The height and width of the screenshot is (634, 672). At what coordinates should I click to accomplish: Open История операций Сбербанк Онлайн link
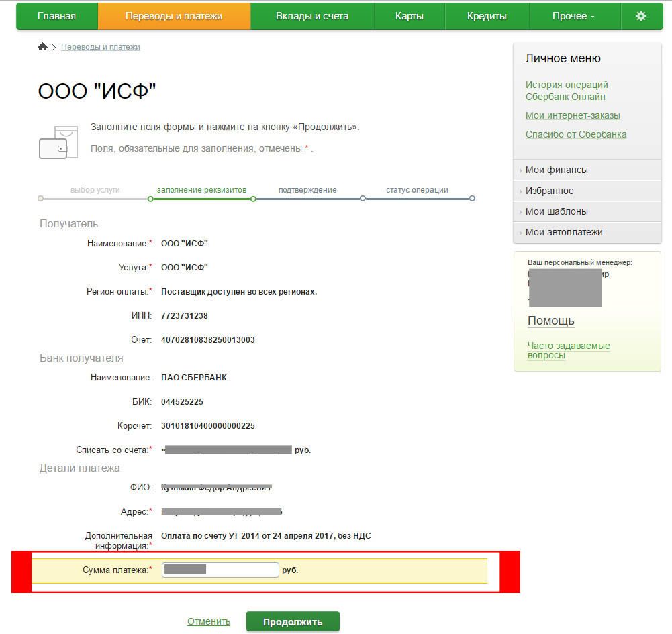(x=567, y=91)
